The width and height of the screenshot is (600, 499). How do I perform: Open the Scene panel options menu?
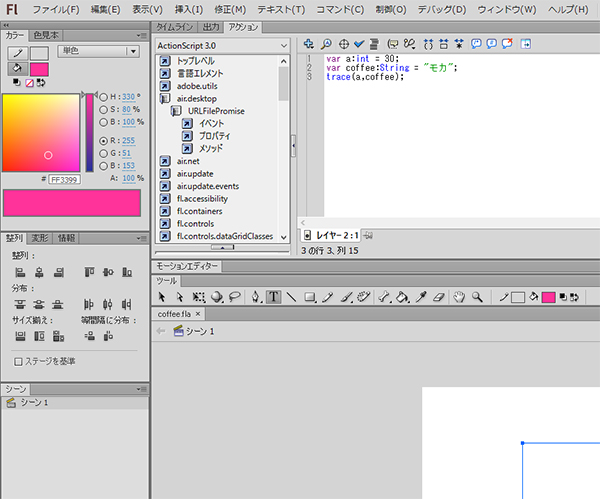click(x=142, y=390)
